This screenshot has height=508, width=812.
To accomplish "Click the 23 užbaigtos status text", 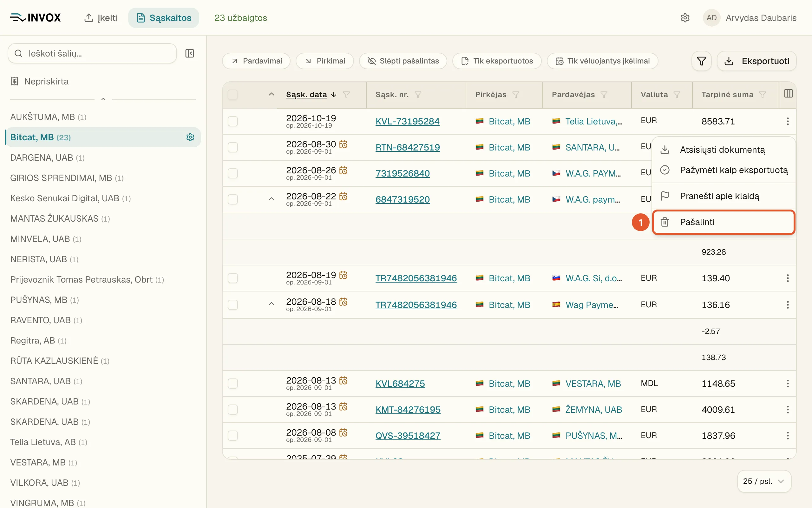I will click(240, 18).
